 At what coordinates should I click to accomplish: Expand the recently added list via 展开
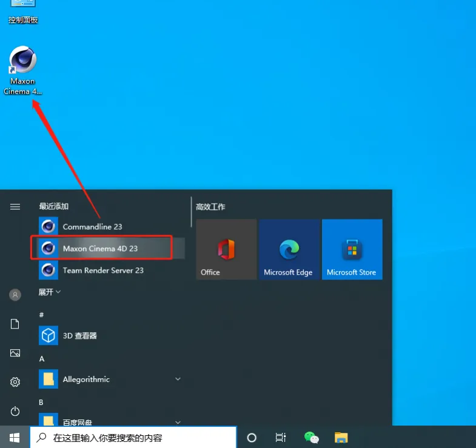coord(50,292)
